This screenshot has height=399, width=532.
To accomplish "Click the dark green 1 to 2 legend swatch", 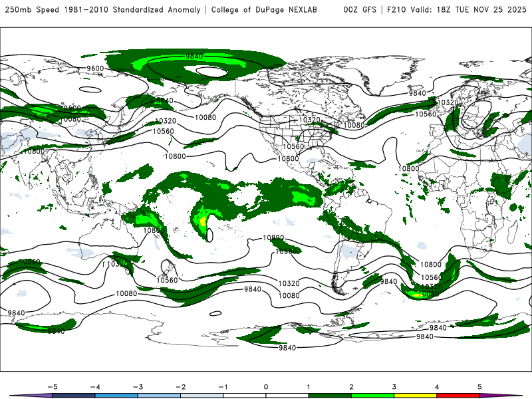I will 330,396.
